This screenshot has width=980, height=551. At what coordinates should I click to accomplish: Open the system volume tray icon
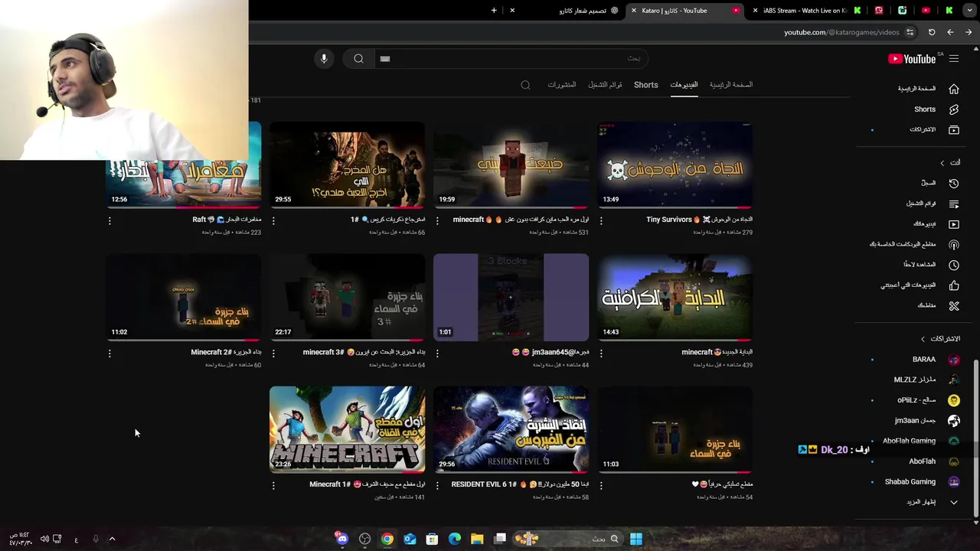click(x=44, y=540)
